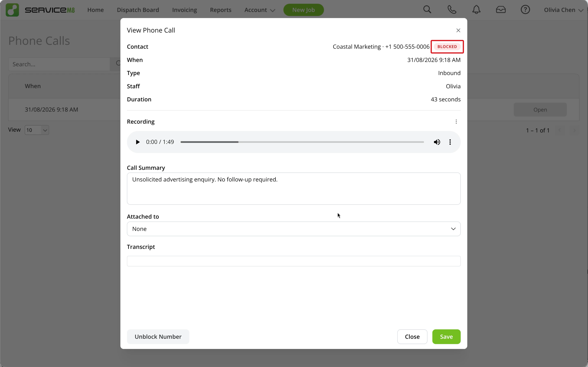Click the 43 seconds duration value
The height and width of the screenshot is (367, 588).
(x=446, y=100)
